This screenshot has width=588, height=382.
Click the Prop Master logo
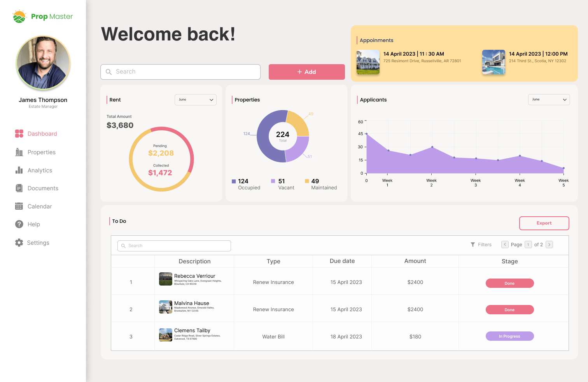click(x=42, y=16)
